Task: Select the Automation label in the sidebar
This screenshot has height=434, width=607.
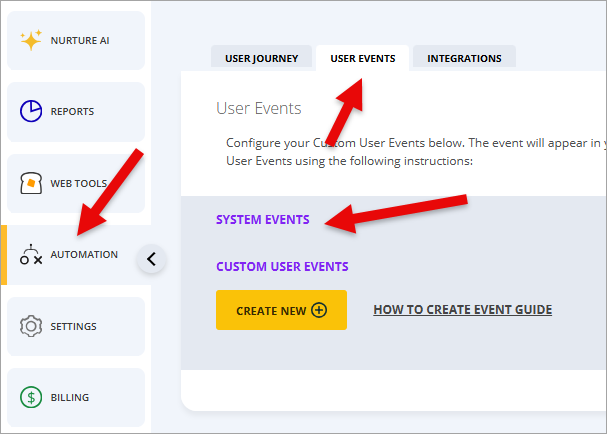Action: pos(84,255)
